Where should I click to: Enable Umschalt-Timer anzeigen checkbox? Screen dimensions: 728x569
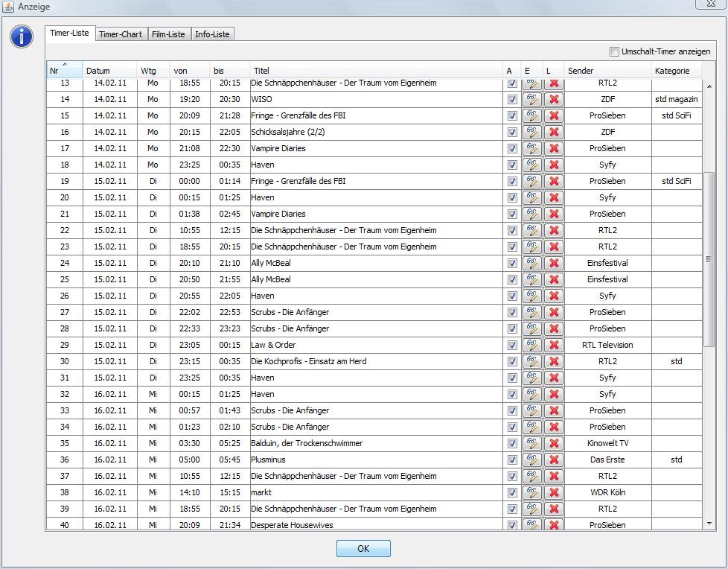tap(614, 51)
